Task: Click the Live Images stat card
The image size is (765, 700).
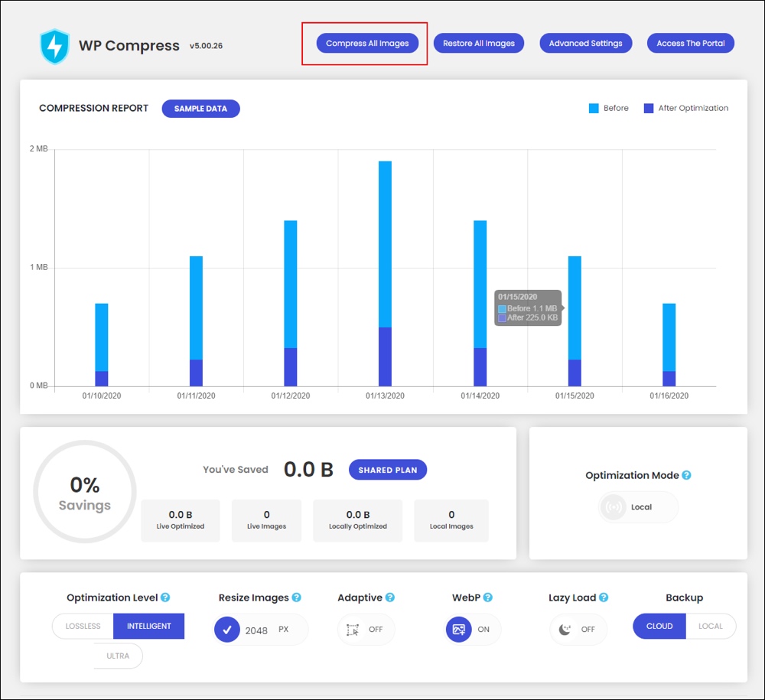Action: pos(266,520)
